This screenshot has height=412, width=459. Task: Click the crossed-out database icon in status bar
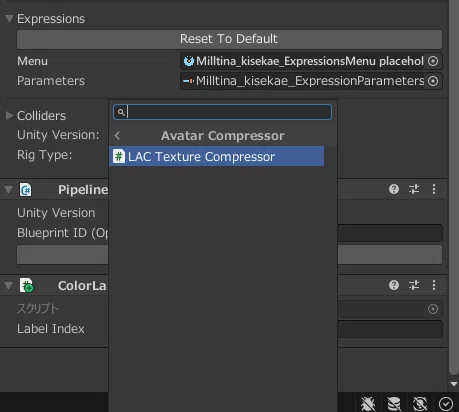coord(394,404)
